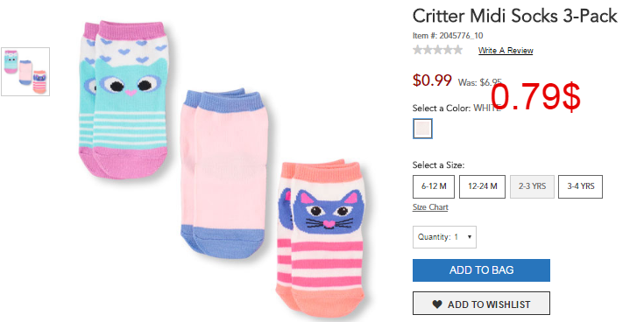Select the socks product thumbnail
Screen dimensions: 644x322
[25, 72]
